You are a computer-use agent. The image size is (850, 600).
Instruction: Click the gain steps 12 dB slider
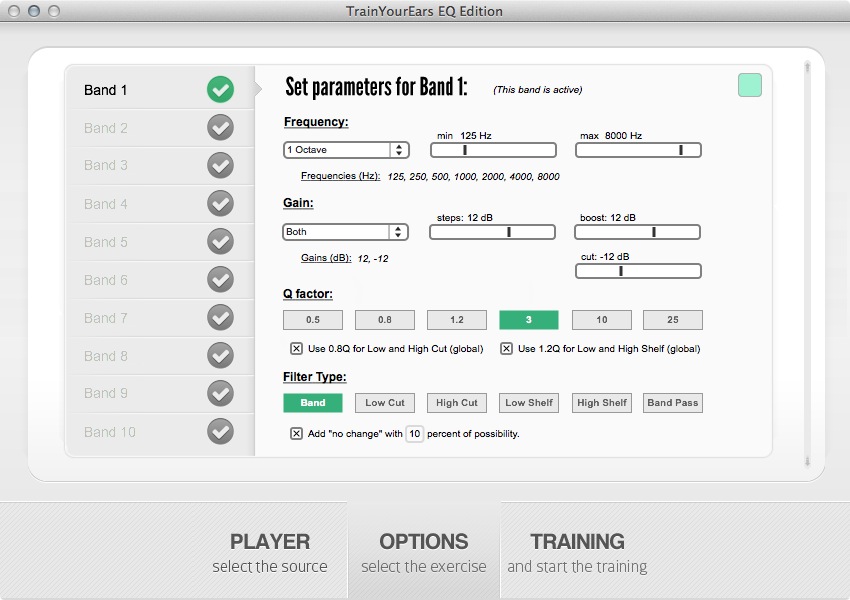(x=492, y=232)
